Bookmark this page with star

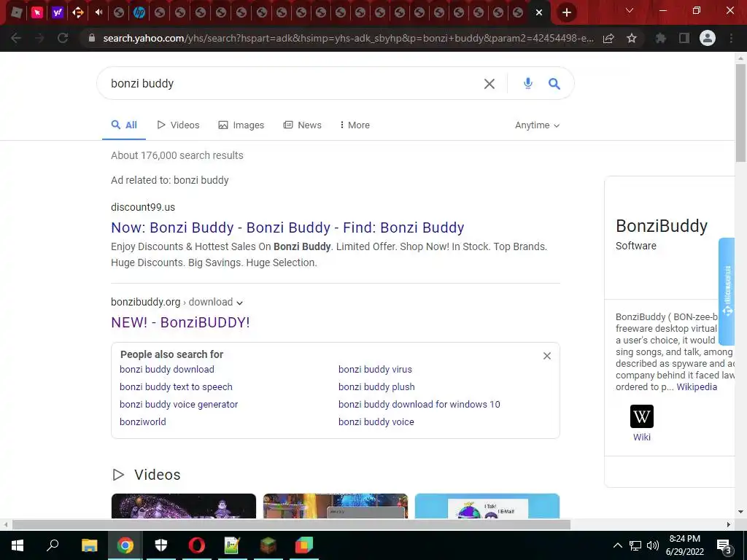pyautogui.click(x=632, y=38)
